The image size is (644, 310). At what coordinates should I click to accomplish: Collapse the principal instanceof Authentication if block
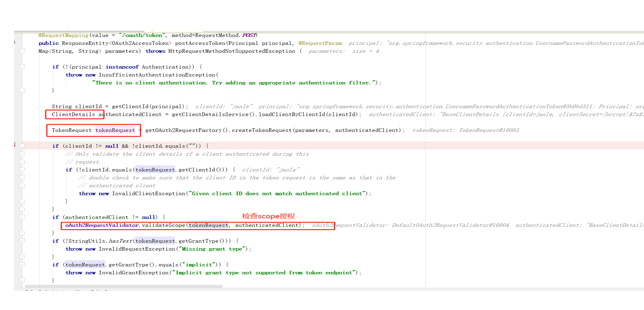tap(22, 67)
